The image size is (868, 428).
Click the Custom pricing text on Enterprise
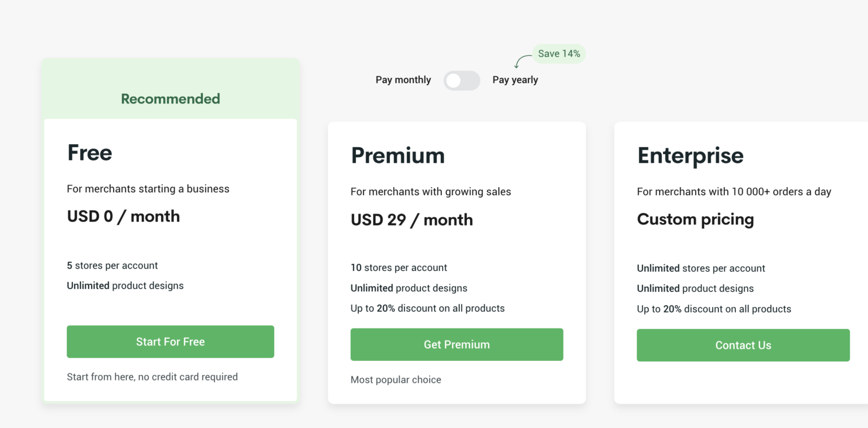(x=696, y=219)
